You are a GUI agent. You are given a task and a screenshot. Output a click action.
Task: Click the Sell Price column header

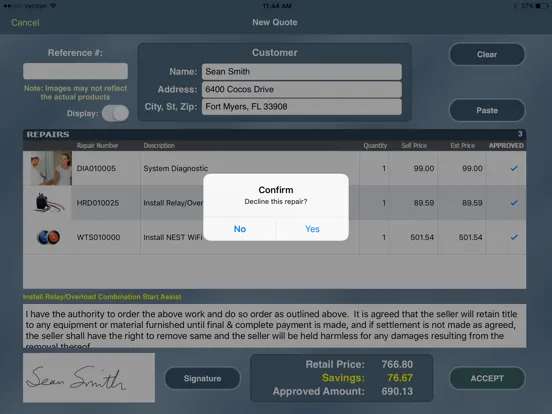point(414,145)
